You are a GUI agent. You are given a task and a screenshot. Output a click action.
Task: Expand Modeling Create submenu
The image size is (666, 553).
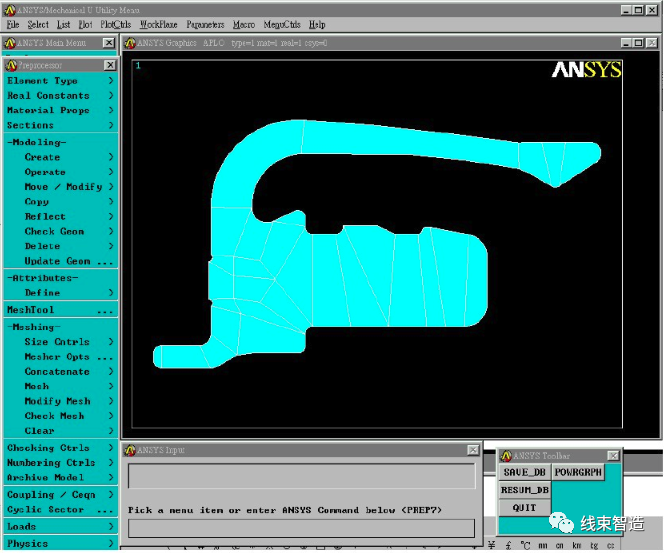click(x=60, y=157)
